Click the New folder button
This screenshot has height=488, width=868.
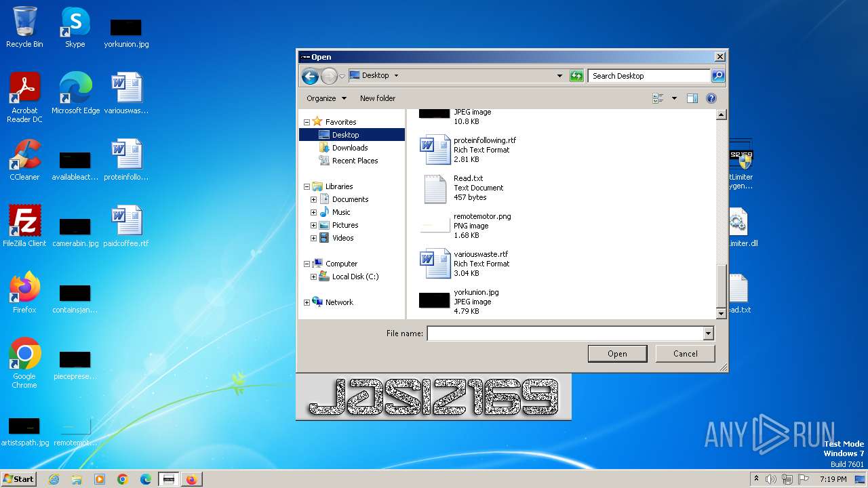tap(378, 98)
